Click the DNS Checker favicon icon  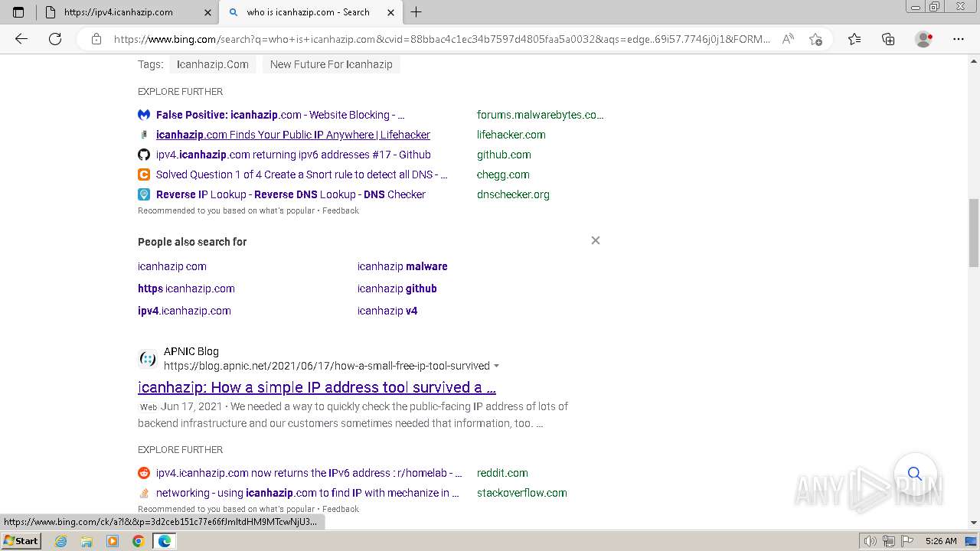tap(144, 194)
